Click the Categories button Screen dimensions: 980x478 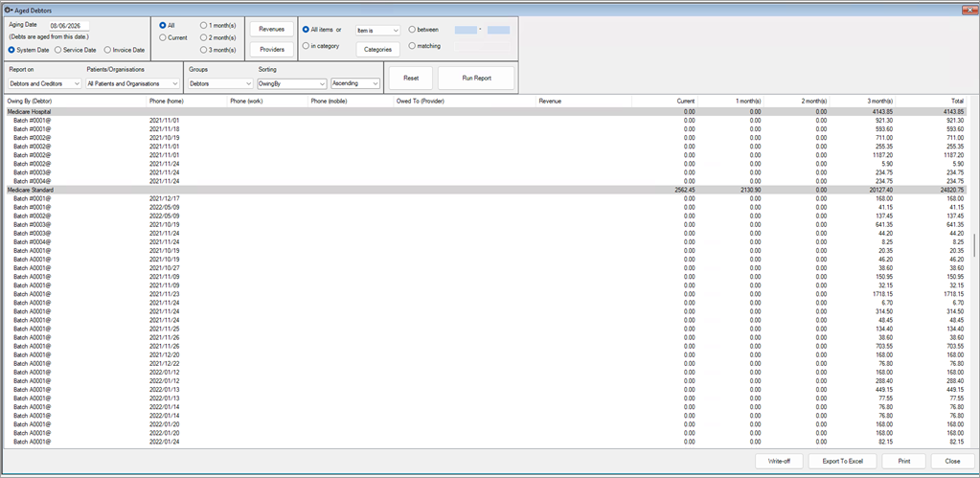[377, 50]
